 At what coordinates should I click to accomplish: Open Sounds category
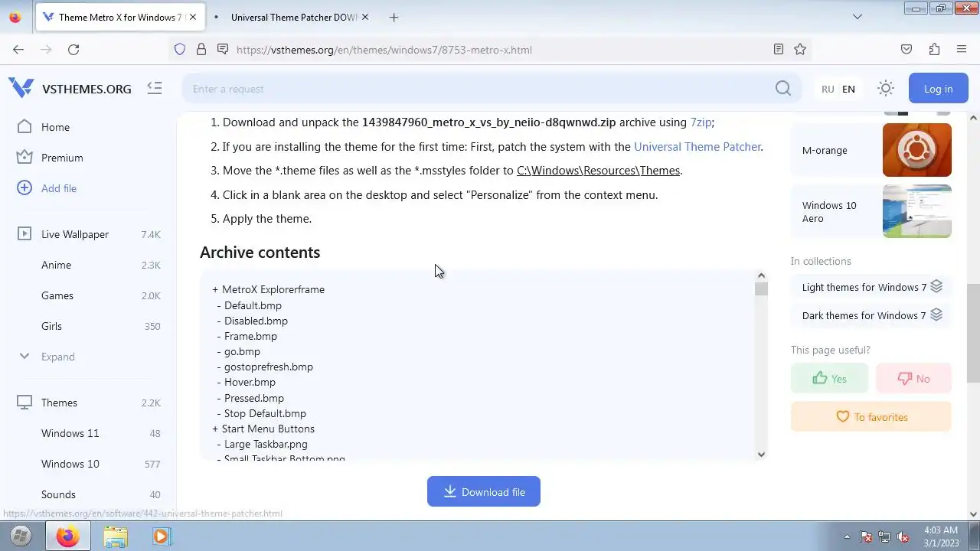pyautogui.click(x=58, y=494)
